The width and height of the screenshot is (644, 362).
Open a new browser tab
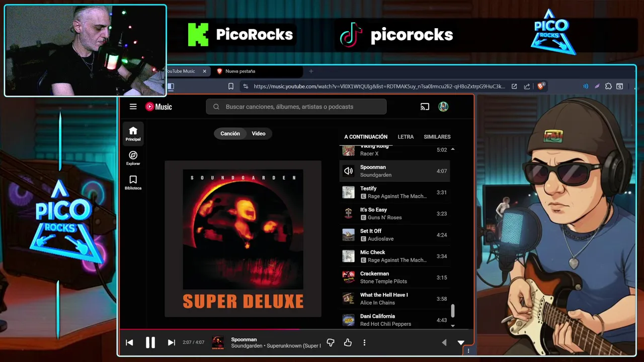(311, 71)
